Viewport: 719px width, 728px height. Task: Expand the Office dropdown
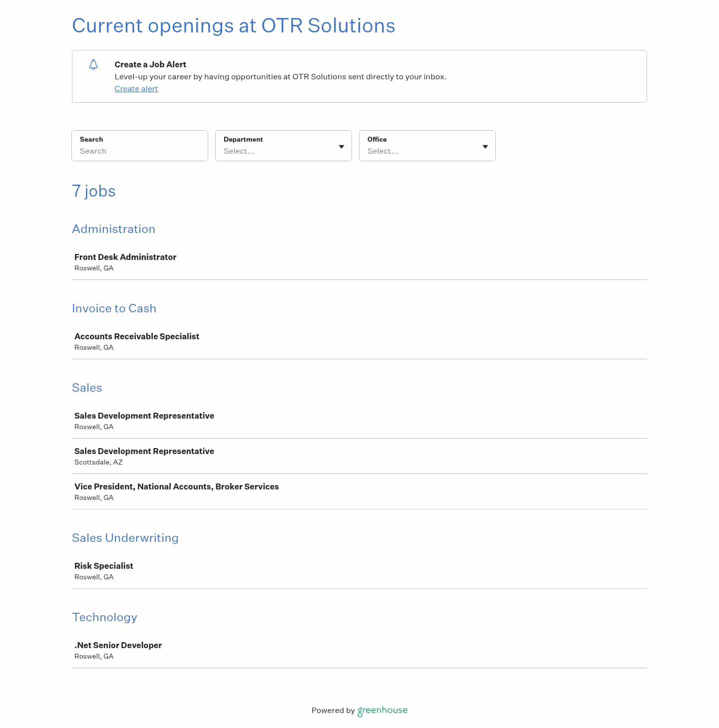[x=427, y=146]
